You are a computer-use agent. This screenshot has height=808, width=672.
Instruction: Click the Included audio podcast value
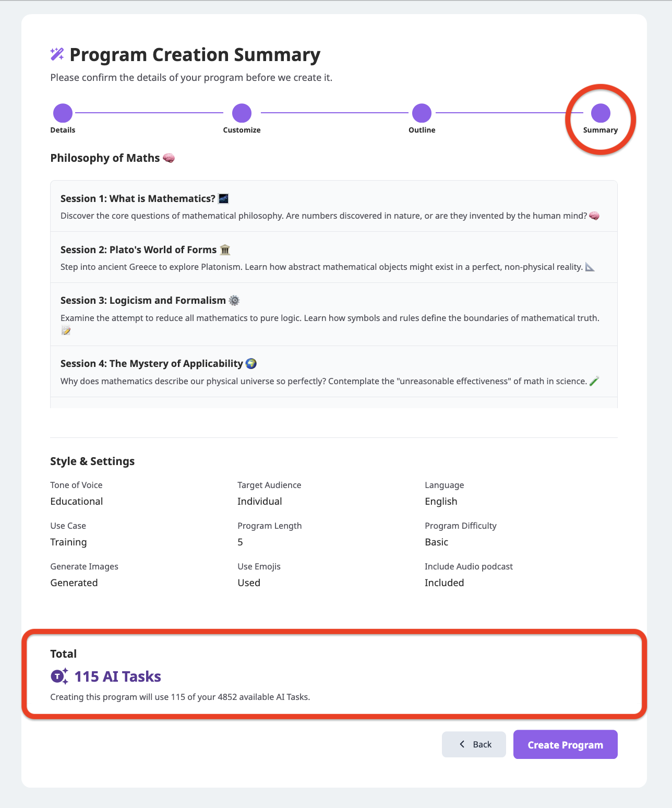tap(444, 583)
